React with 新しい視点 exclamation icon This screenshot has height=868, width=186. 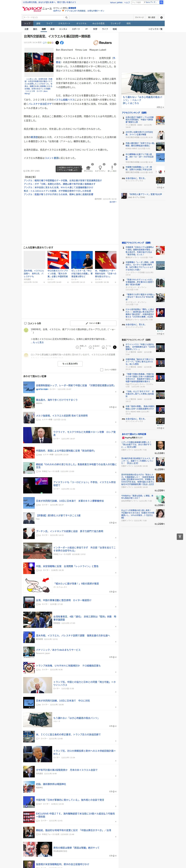[x=112, y=168]
